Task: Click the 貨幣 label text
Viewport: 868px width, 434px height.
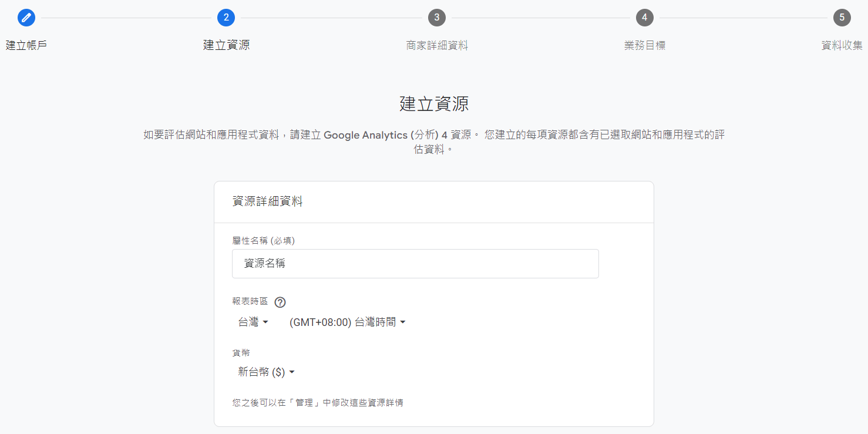Action: [241, 353]
